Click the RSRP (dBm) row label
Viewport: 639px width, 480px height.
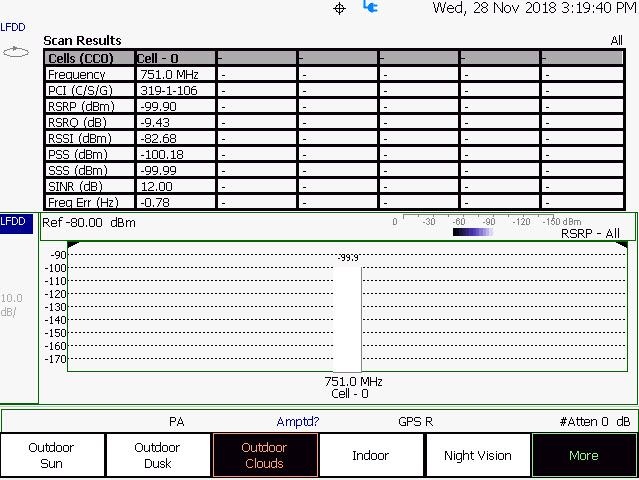click(x=81, y=106)
